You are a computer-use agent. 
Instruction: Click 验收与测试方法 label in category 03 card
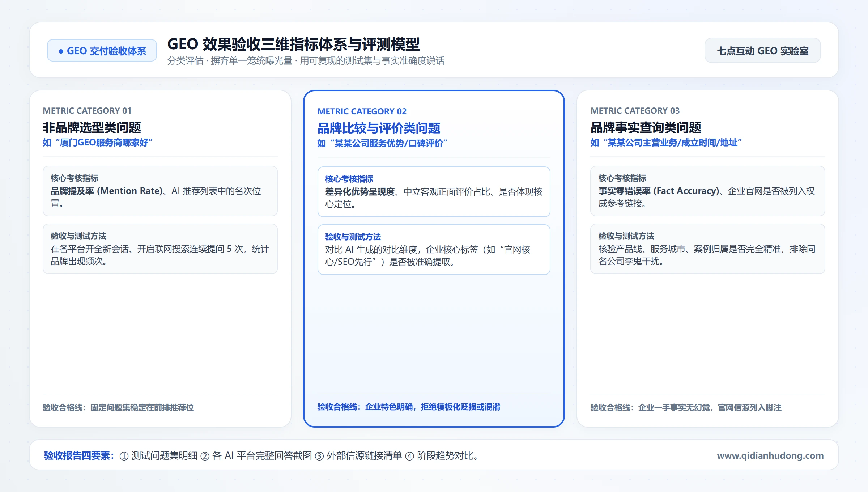[626, 236]
